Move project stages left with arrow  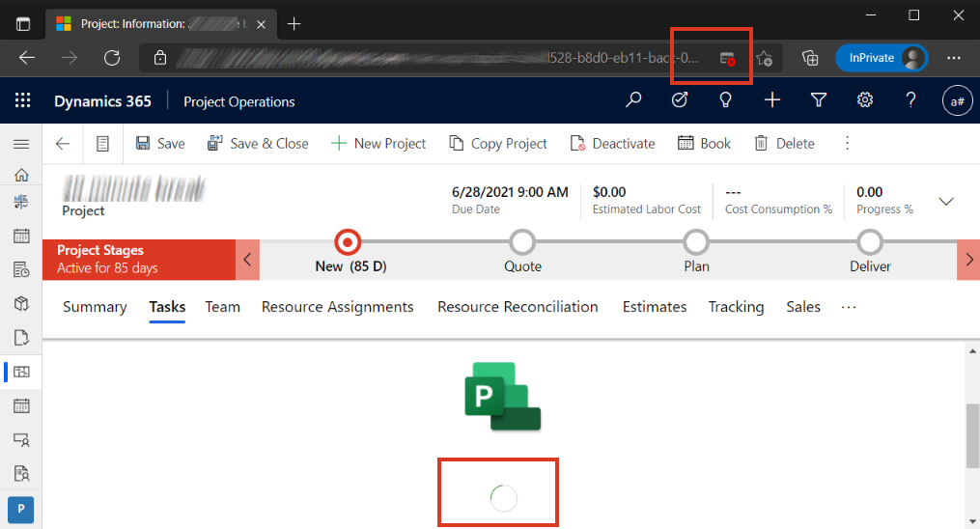click(x=247, y=260)
